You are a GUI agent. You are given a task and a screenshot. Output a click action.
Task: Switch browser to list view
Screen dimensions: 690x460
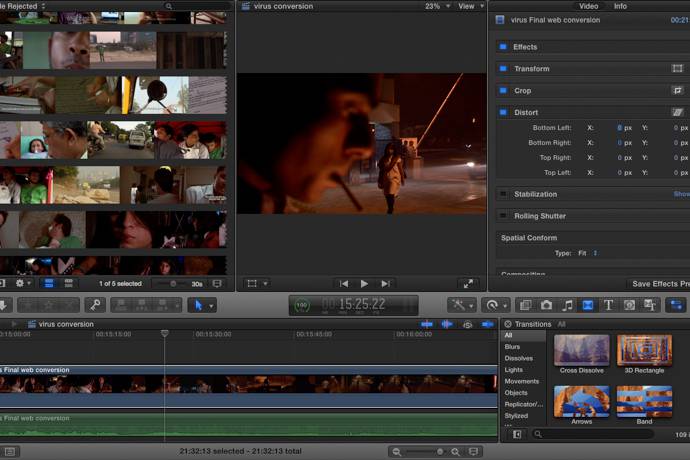(x=68, y=283)
